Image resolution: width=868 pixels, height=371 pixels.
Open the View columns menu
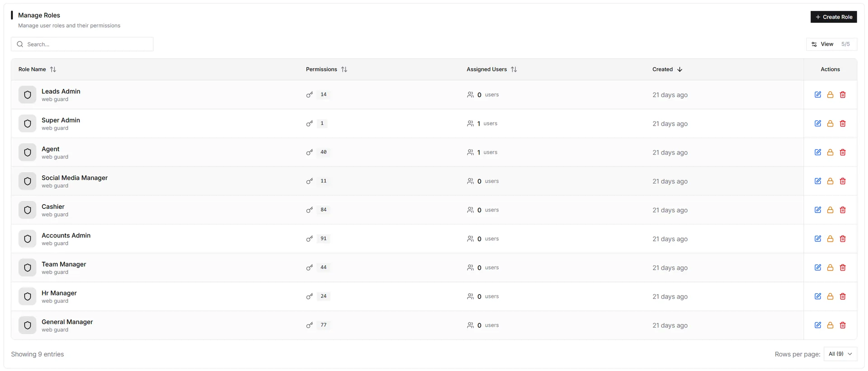831,44
